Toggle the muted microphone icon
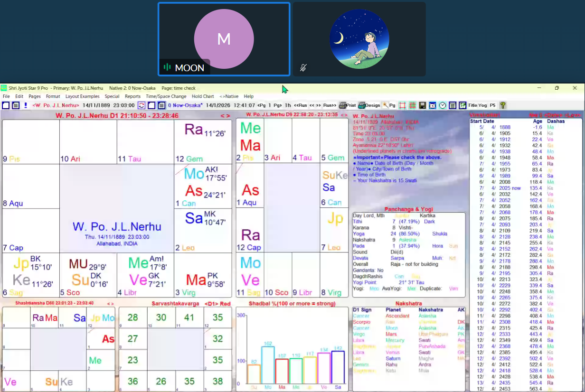The width and height of the screenshot is (585, 392). 303,68
